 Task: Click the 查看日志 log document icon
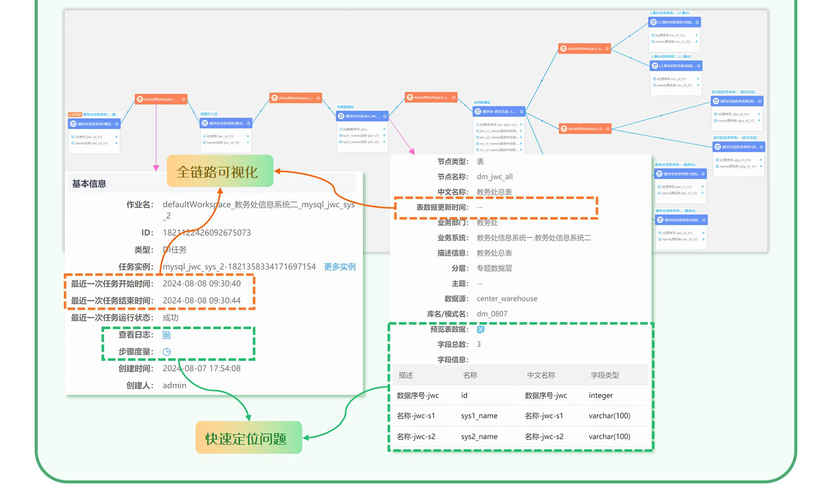click(166, 335)
